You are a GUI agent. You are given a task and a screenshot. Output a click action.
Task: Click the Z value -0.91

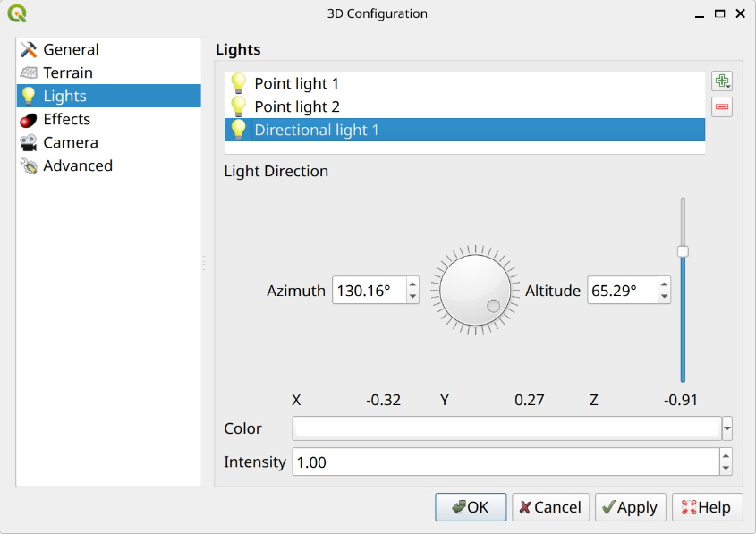(680, 400)
